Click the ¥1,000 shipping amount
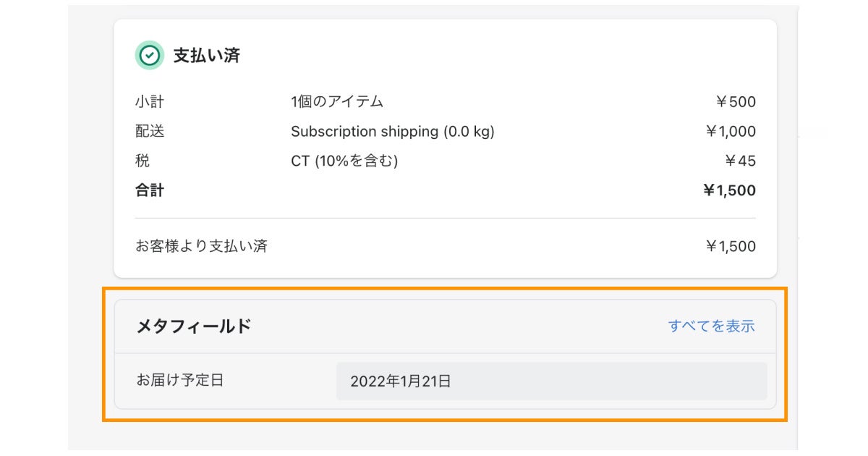 730,132
